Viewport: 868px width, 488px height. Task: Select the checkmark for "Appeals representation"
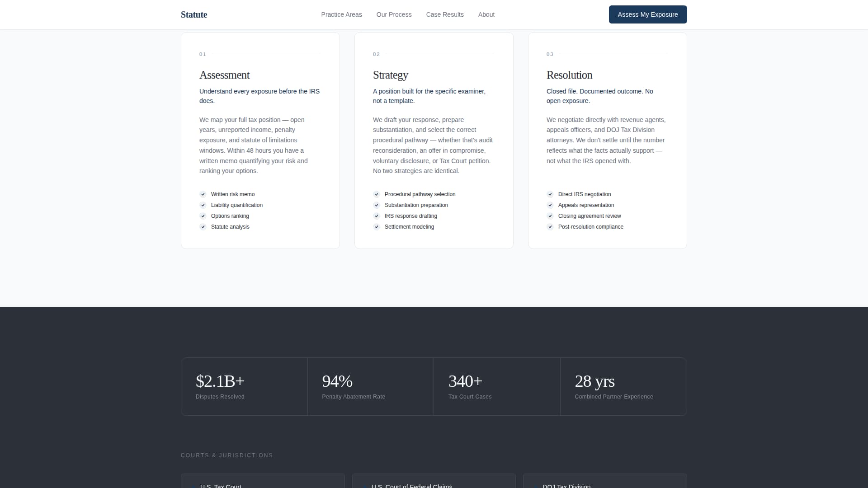550,205
